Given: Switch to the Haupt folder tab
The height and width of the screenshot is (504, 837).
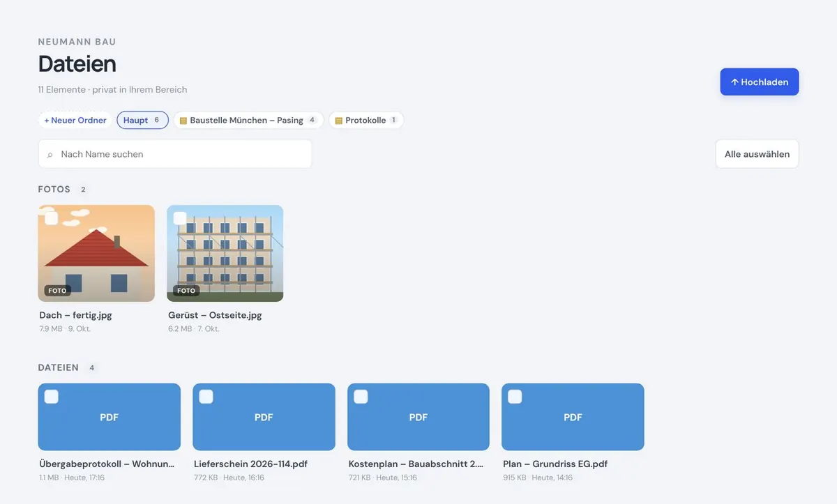Looking at the screenshot, I should click(142, 120).
